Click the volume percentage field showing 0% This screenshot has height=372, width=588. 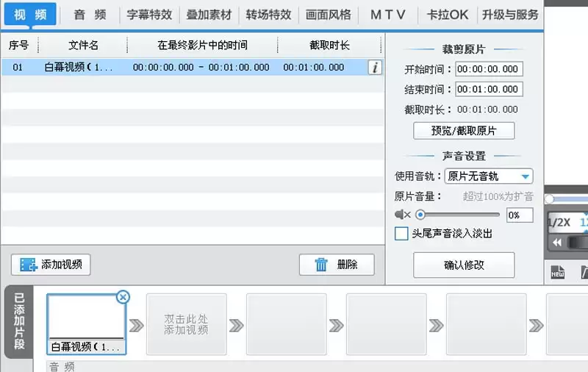[x=520, y=215]
